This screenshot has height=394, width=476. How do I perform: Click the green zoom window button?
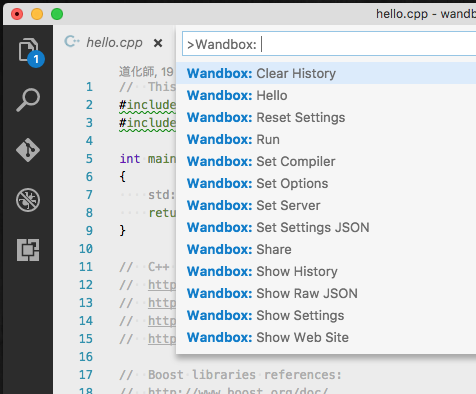click(x=57, y=14)
